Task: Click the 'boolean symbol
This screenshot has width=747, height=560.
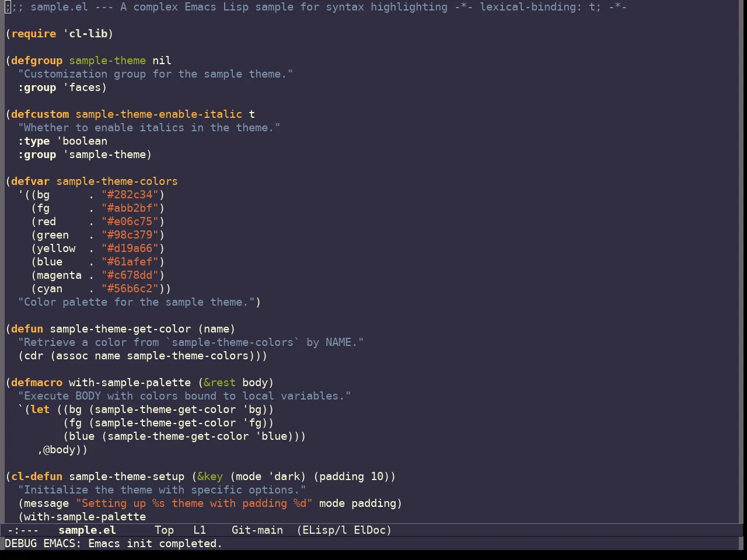Action: tap(82, 141)
